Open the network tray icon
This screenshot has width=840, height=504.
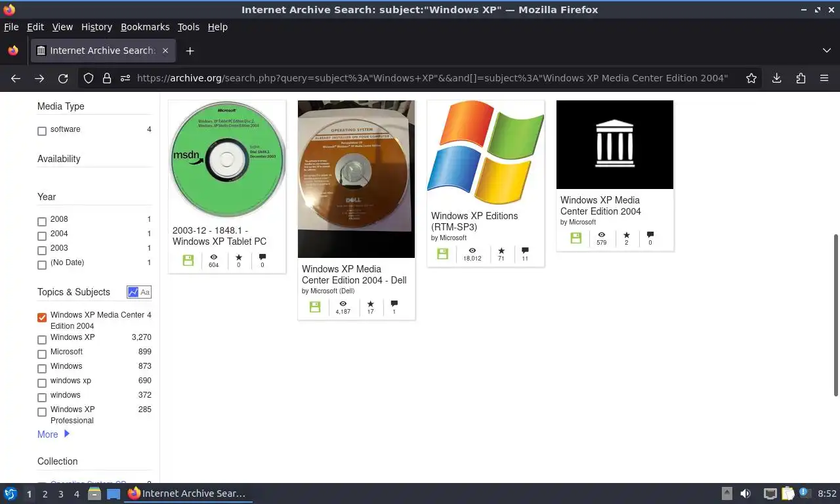770,493
